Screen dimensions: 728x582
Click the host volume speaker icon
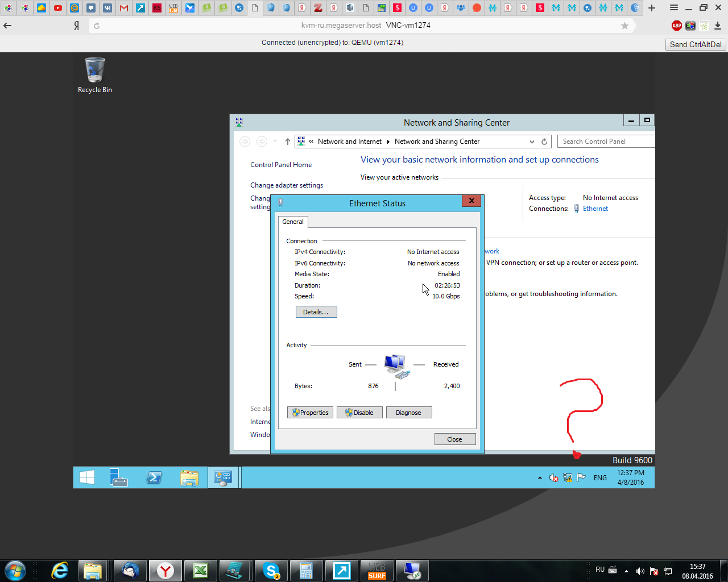(x=640, y=571)
